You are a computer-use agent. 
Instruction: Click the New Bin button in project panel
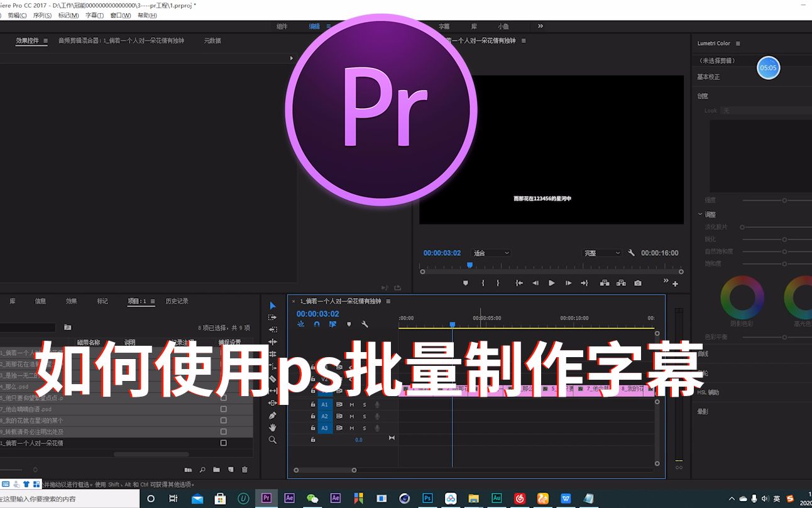[216, 470]
